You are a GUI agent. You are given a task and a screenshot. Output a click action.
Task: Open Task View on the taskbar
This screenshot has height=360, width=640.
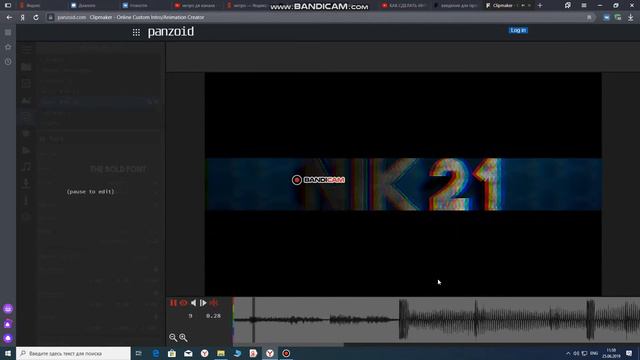click(139, 353)
